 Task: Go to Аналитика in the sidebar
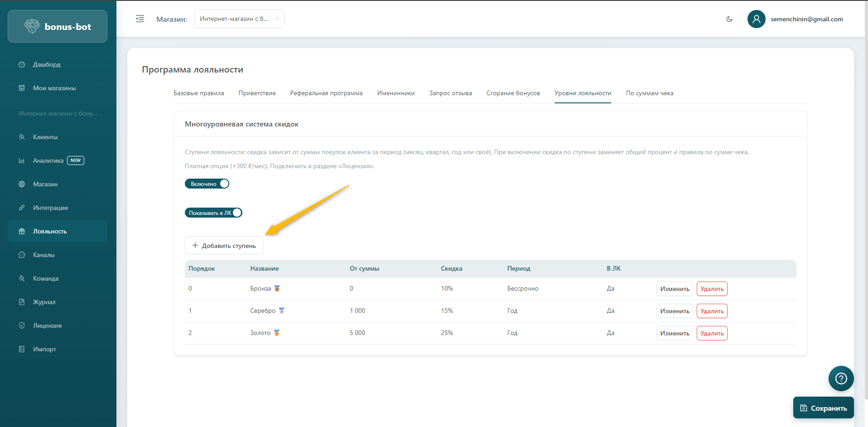pos(48,160)
